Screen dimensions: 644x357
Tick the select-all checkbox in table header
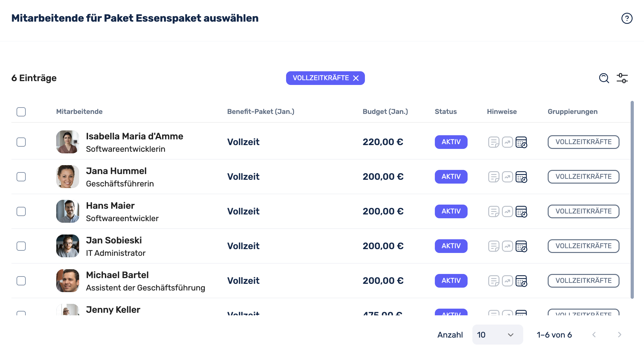click(x=21, y=112)
